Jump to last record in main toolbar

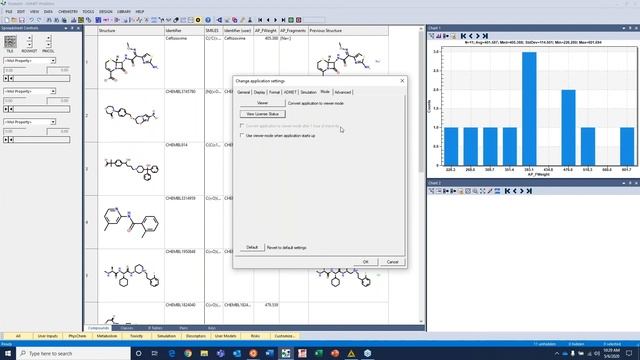tap(283, 20)
